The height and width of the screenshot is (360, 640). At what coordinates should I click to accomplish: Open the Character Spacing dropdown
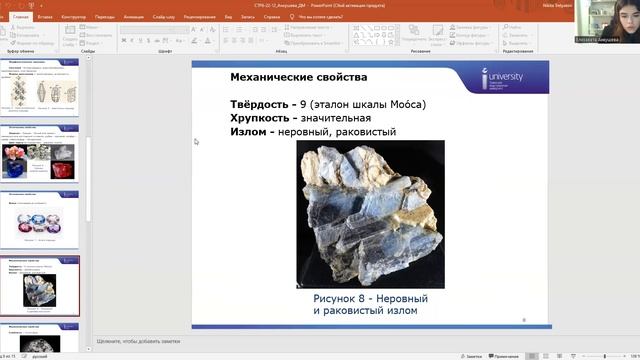point(166,40)
